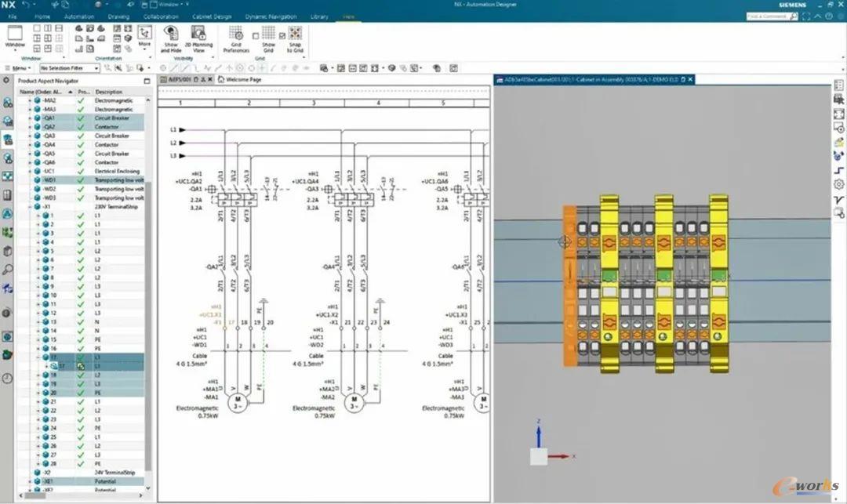This screenshot has height=504, width=847.
Task: Open the History clock tab in the resource bar
Action: (x=7, y=379)
